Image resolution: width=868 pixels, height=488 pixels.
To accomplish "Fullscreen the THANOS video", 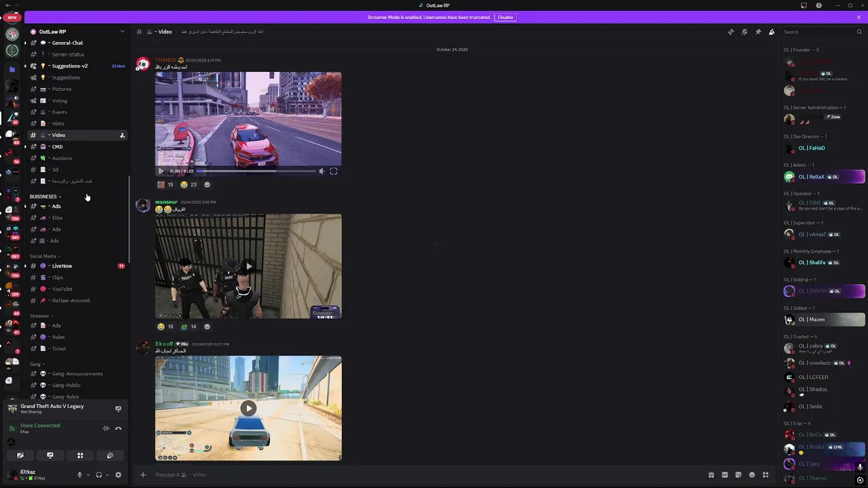I will [334, 171].
